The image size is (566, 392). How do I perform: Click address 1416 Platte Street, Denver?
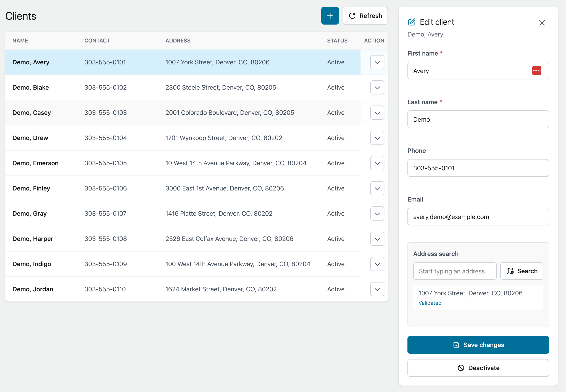[219, 214]
